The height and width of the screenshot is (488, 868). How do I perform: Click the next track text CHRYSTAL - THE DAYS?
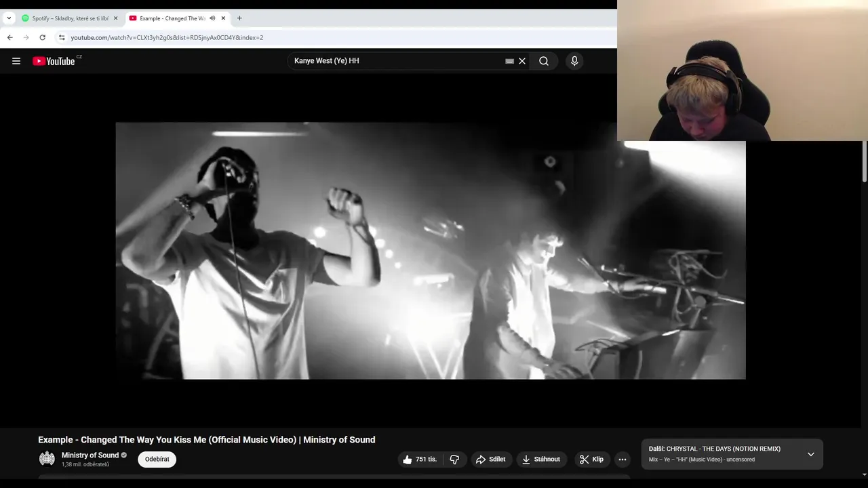pyautogui.click(x=723, y=449)
